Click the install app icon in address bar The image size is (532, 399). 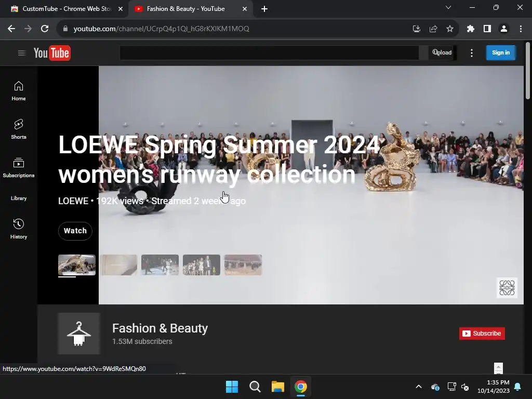pyautogui.click(x=417, y=29)
